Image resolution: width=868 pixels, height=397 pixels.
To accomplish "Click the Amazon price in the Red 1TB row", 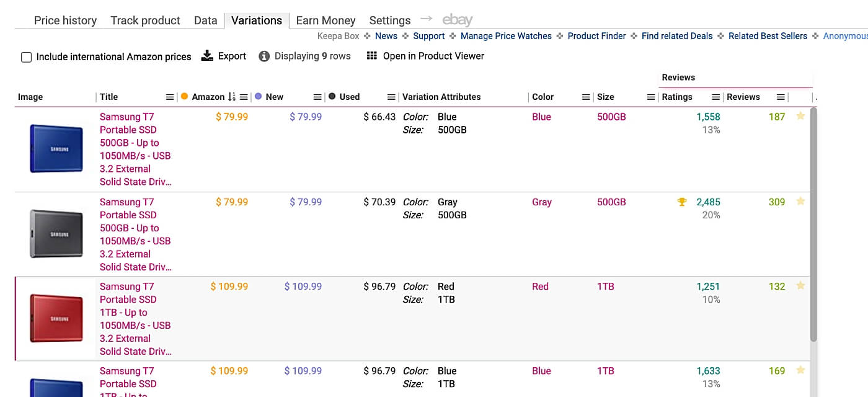I will (x=229, y=287).
